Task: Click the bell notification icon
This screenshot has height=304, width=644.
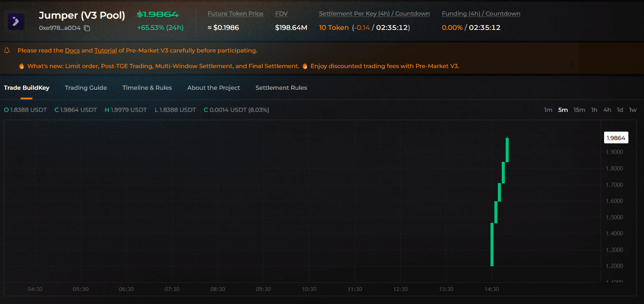Action: tap(7, 50)
